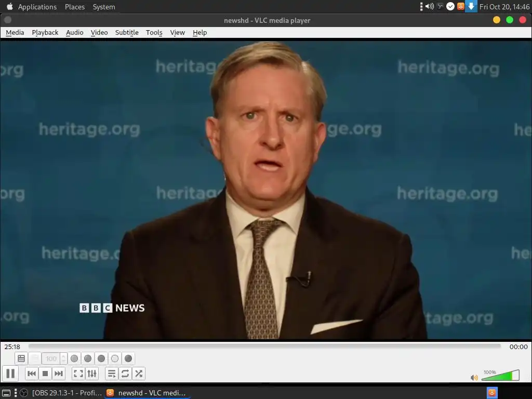Click the OBS tray icon in top panel
The image size is (532, 399).
tap(440, 6)
